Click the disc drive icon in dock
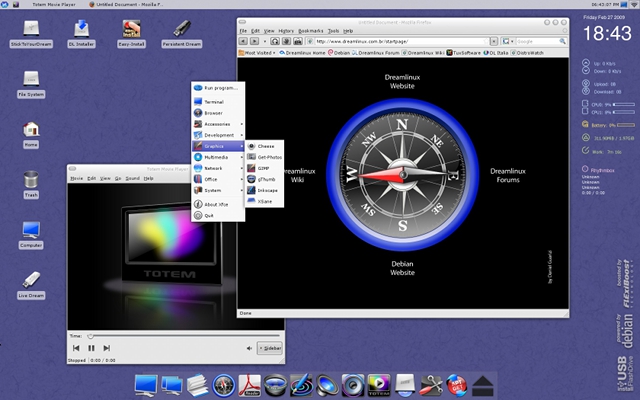 (x=405, y=385)
